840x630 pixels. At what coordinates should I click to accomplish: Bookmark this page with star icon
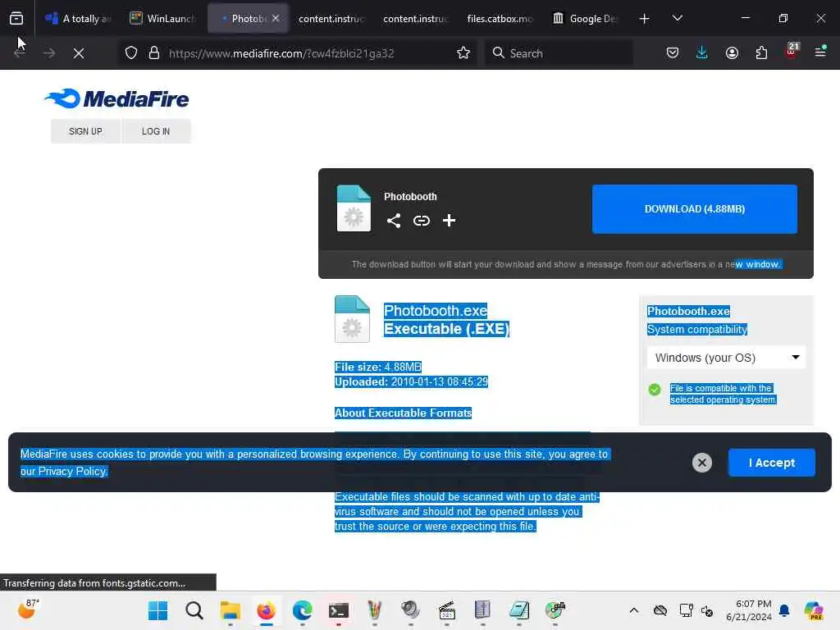point(463,53)
